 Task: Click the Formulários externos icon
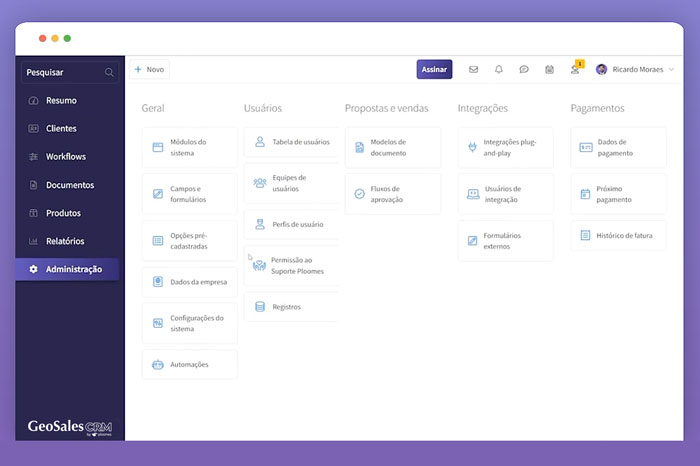click(x=472, y=241)
